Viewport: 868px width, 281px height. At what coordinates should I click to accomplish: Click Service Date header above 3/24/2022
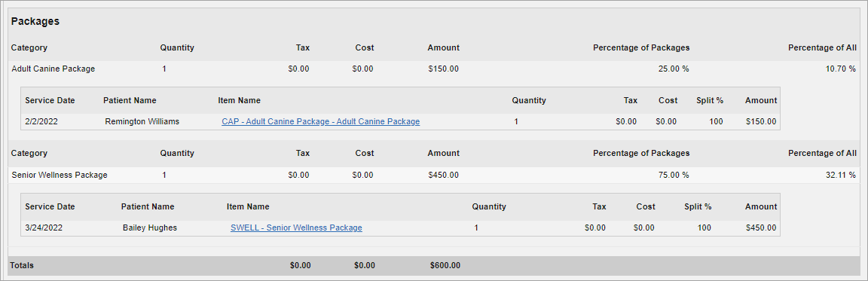[x=50, y=207]
